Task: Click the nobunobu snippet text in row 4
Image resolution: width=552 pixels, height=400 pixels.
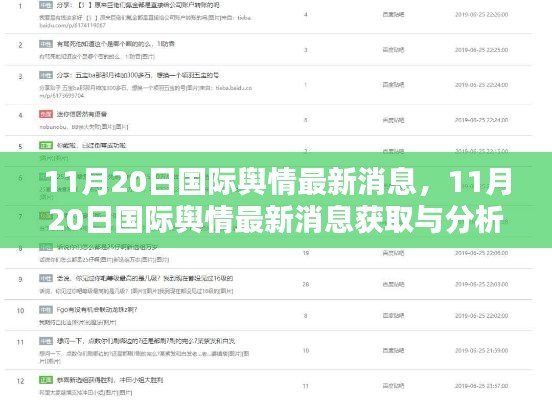Action: (84, 126)
